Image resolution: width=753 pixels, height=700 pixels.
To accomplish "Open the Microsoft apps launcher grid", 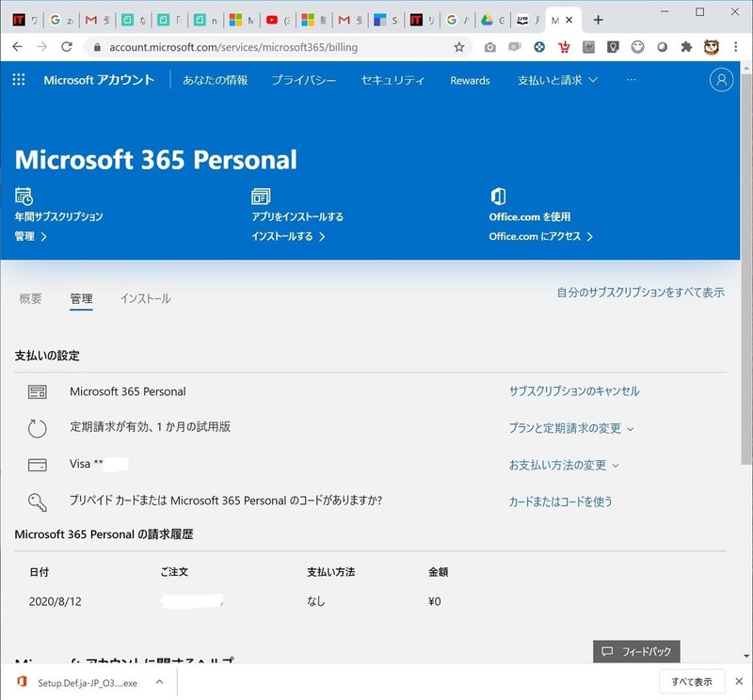I will [x=19, y=80].
